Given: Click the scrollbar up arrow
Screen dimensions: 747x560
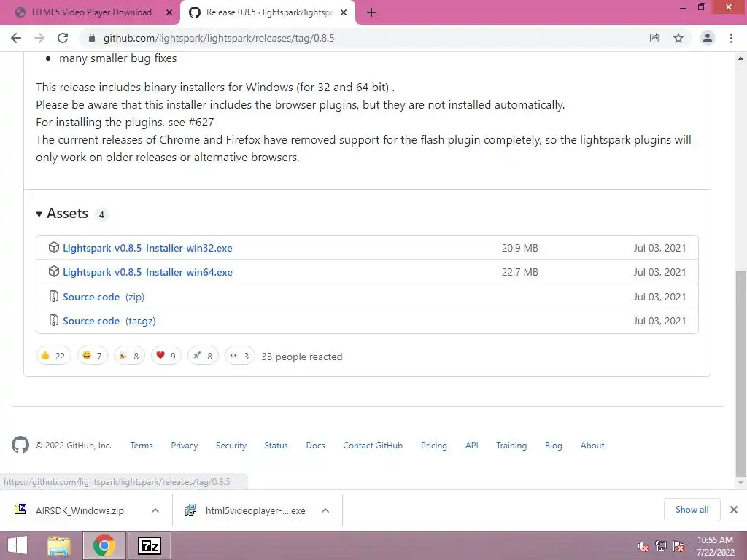Looking at the screenshot, I should click(741, 58).
